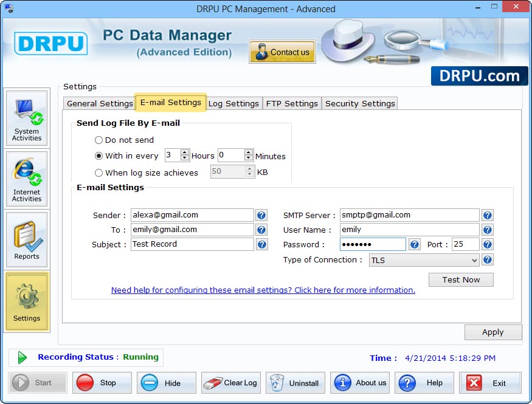Screen dimensions: 532x404
Task: Click the Test Now button
Action: 461,279
